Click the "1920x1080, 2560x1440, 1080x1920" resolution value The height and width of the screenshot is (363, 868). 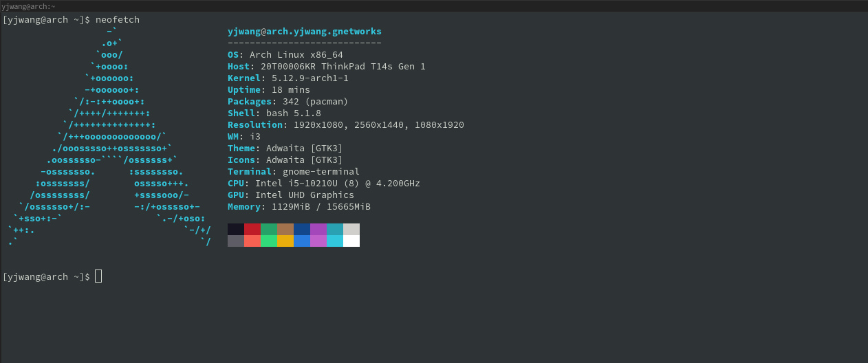pyautogui.click(x=379, y=125)
